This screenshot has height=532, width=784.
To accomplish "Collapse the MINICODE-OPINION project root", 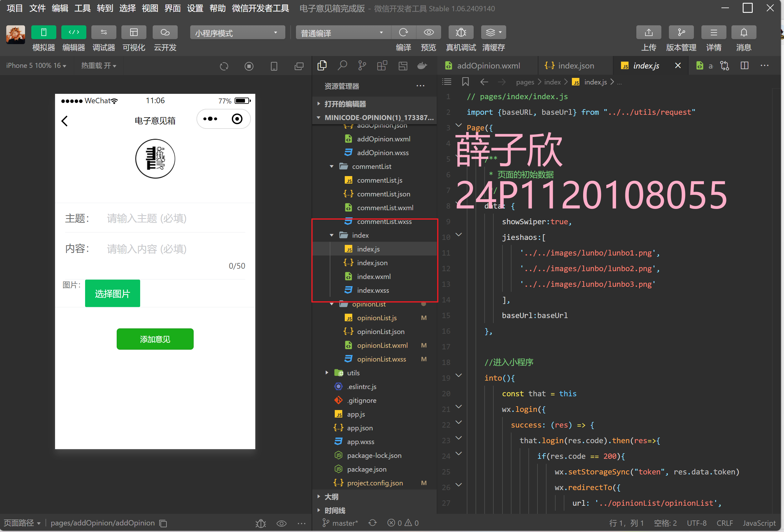I will coord(374,118).
